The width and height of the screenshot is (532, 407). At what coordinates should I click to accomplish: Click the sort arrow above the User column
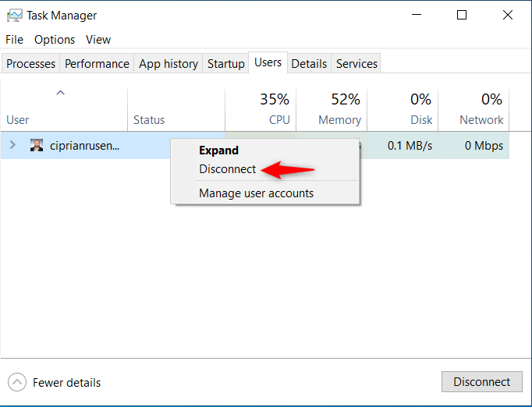tap(60, 93)
